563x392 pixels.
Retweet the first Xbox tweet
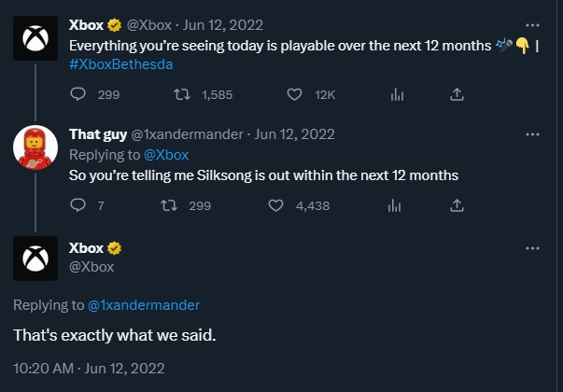pyautogui.click(x=182, y=94)
